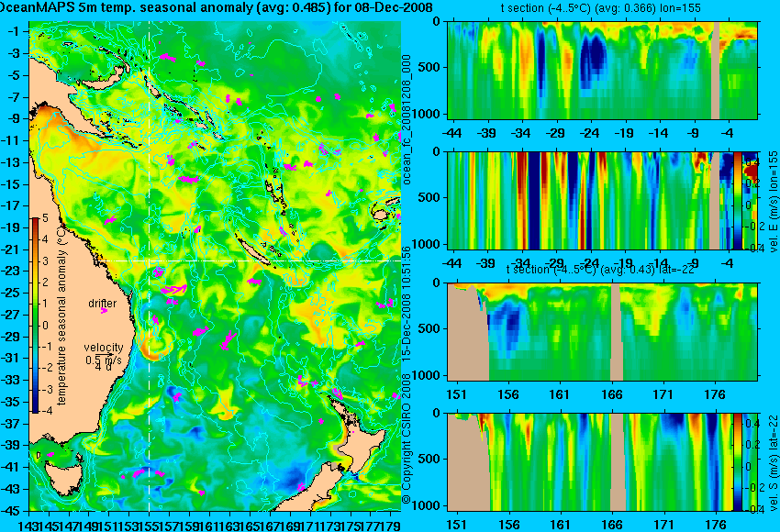Click the vertical white dashed lon=155 section line
780x532 pixels.
[x=149, y=265]
